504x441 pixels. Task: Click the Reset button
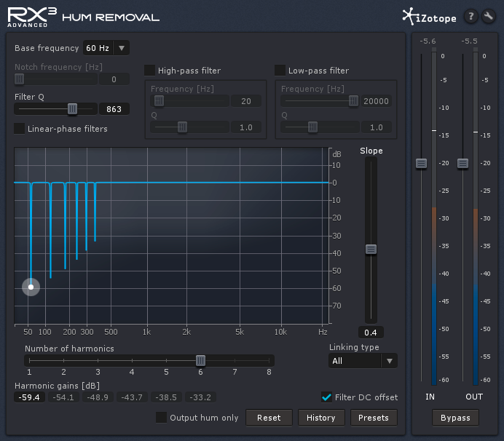tap(269, 418)
